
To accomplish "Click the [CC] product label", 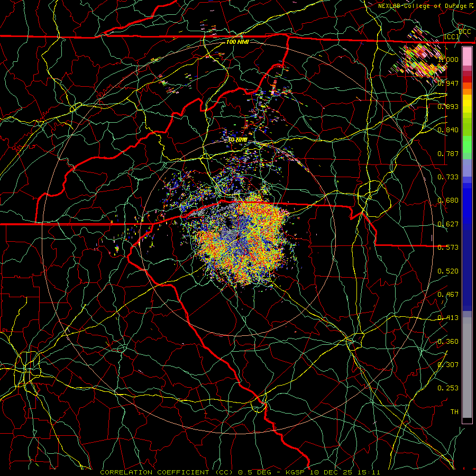I will (x=452, y=36).
